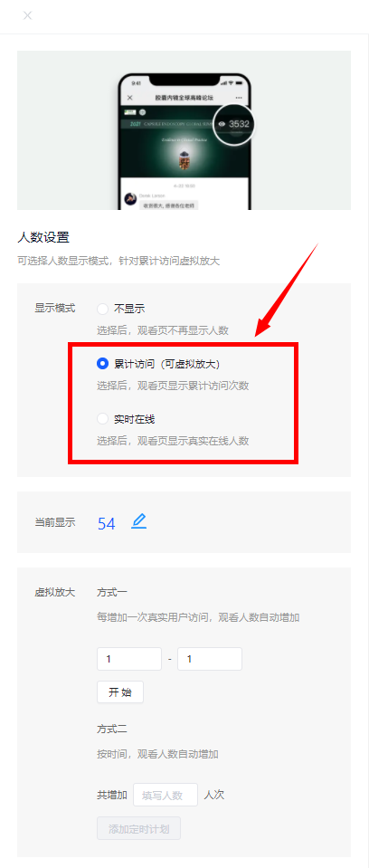
Task: Select the 实时在线 radio option
Action: (102, 419)
